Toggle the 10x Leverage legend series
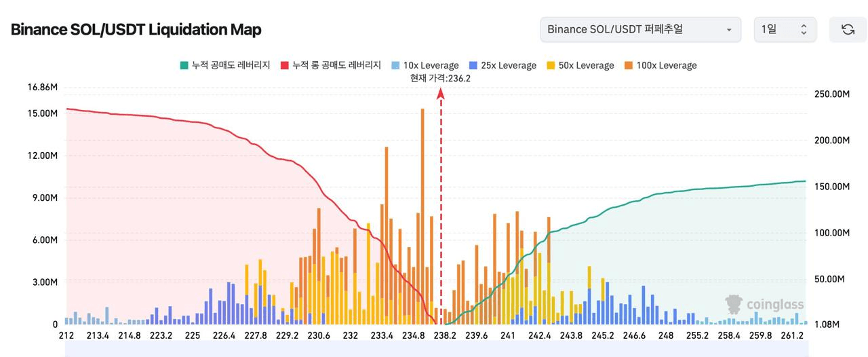 pos(425,65)
